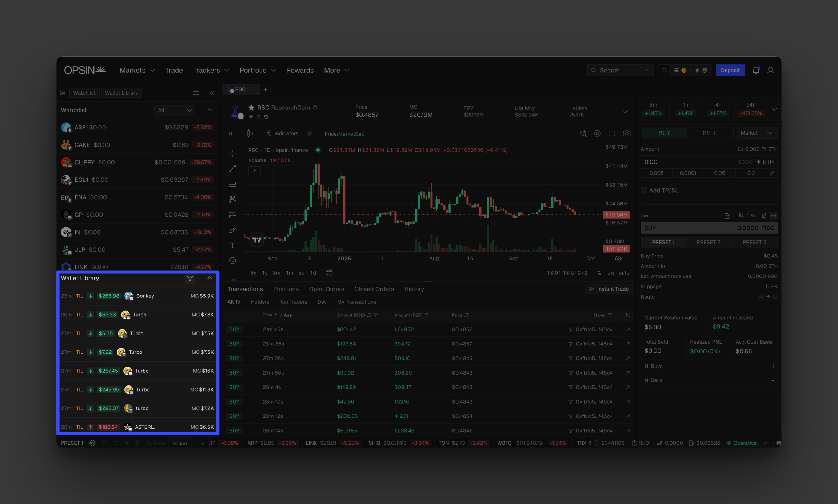Toggle log scale on chart

coord(610,273)
